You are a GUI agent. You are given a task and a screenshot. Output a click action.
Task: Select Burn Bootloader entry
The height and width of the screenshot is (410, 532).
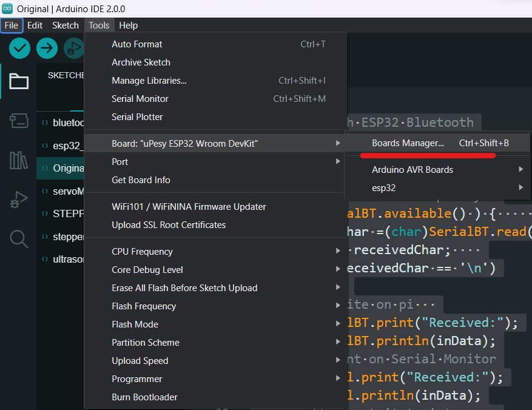pyautogui.click(x=215, y=397)
